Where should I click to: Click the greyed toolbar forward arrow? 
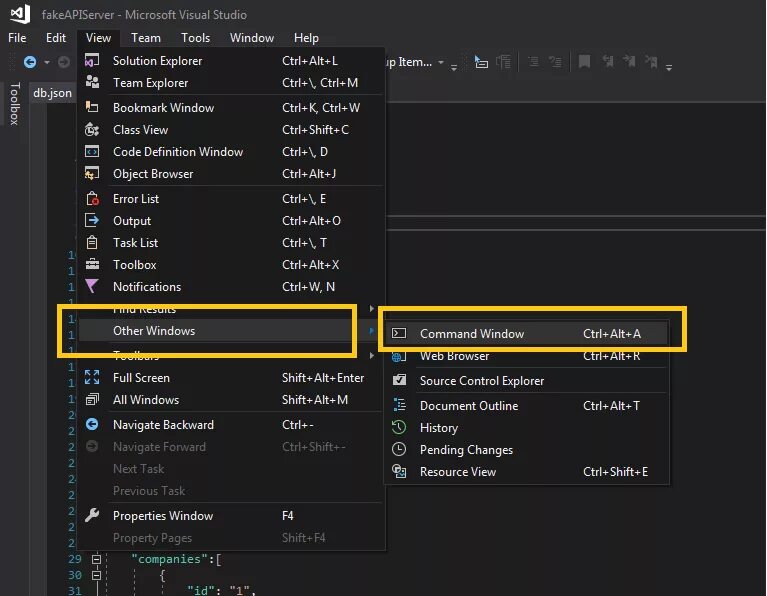(x=64, y=62)
